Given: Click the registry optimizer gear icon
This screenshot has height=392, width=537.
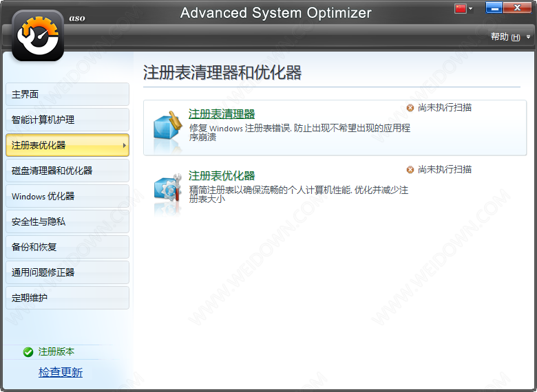Looking at the screenshot, I should 167,190.
